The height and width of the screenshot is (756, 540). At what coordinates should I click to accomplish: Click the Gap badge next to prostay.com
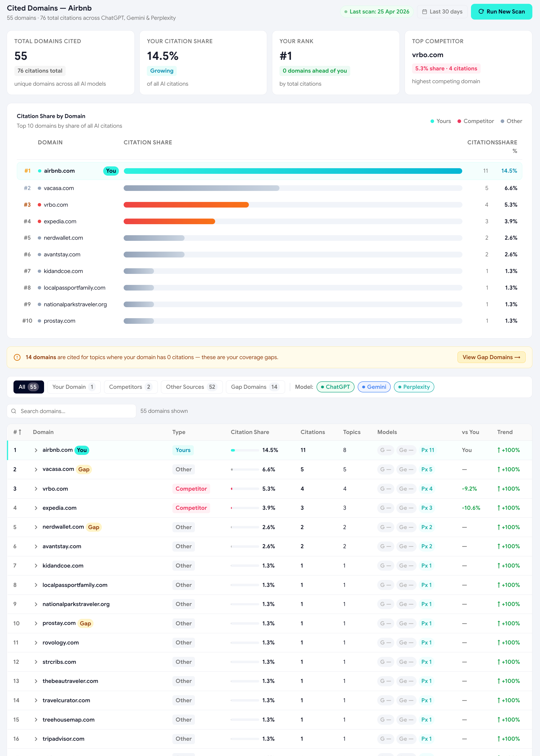[85, 624]
